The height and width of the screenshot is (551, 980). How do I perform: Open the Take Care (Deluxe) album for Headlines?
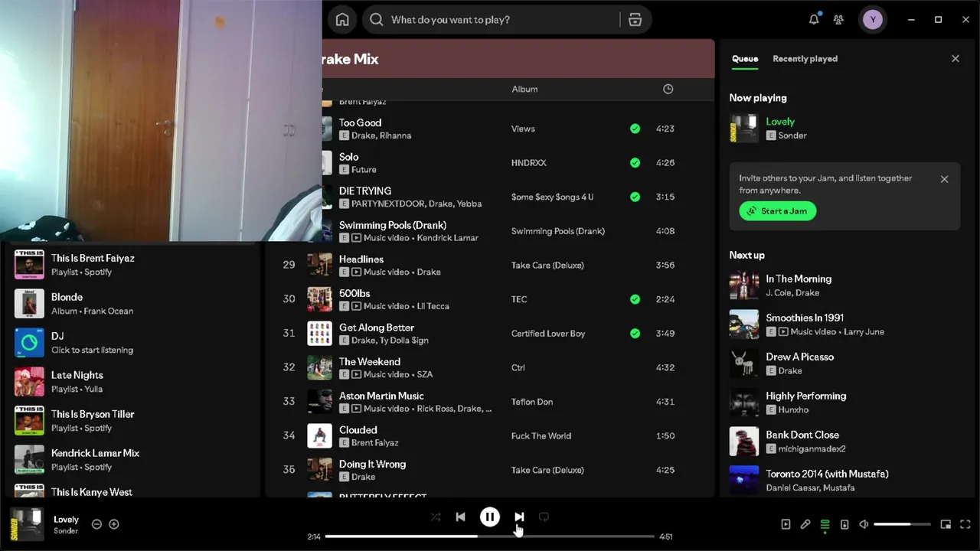pyautogui.click(x=547, y=265)
